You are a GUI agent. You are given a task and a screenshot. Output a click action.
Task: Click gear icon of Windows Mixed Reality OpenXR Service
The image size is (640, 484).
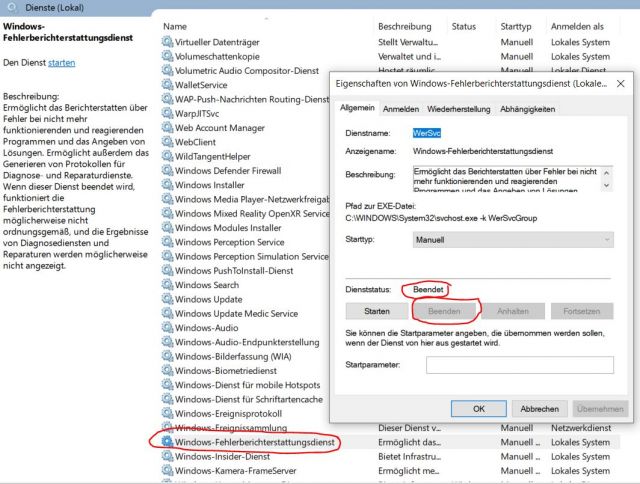pyautogui.click(x=167, y=213)
